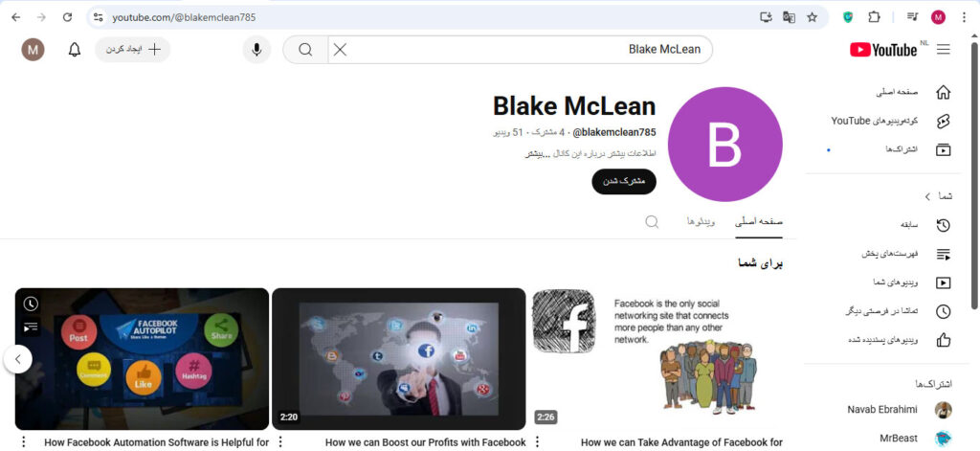Open YouTube account avatar M
The width and height of the screenshot is (980, 451).
pos(33,50)
